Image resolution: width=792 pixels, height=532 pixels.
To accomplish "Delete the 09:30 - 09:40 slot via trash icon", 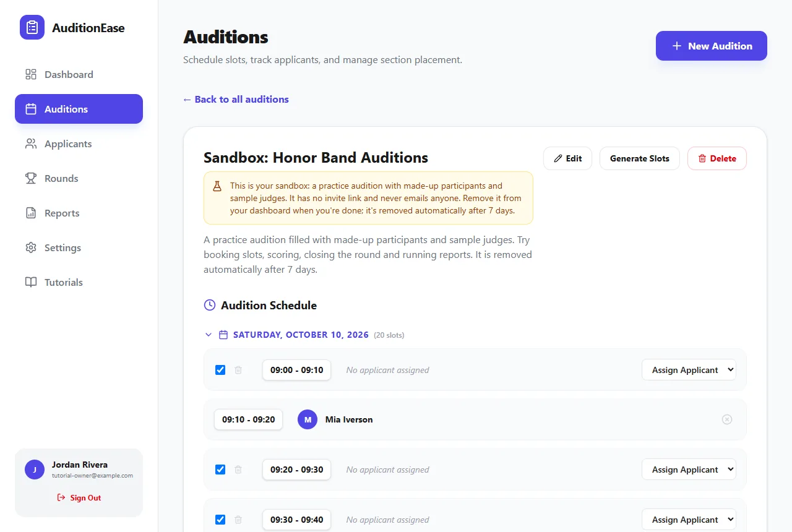I will tap(238, 520).
